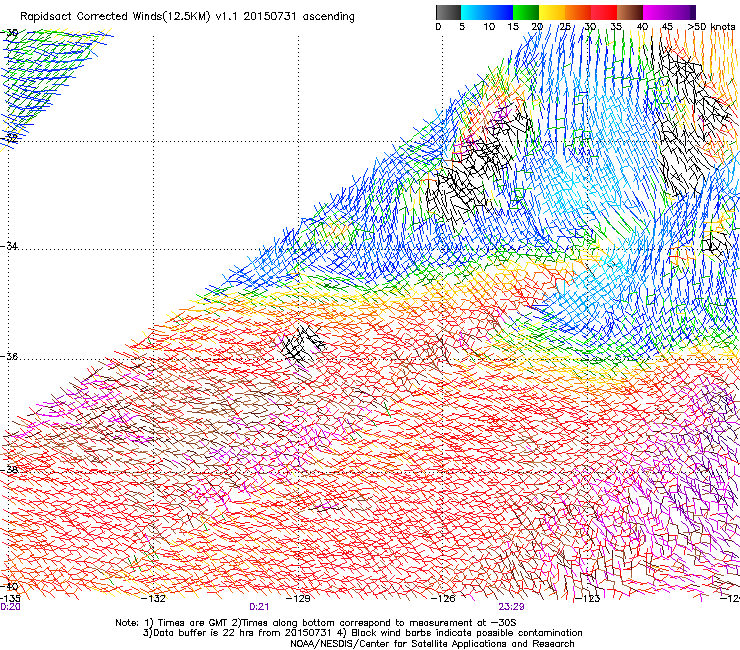Click the '-123' longitude axis label
This screenshot has height=650, width=740.
point(587,599)
